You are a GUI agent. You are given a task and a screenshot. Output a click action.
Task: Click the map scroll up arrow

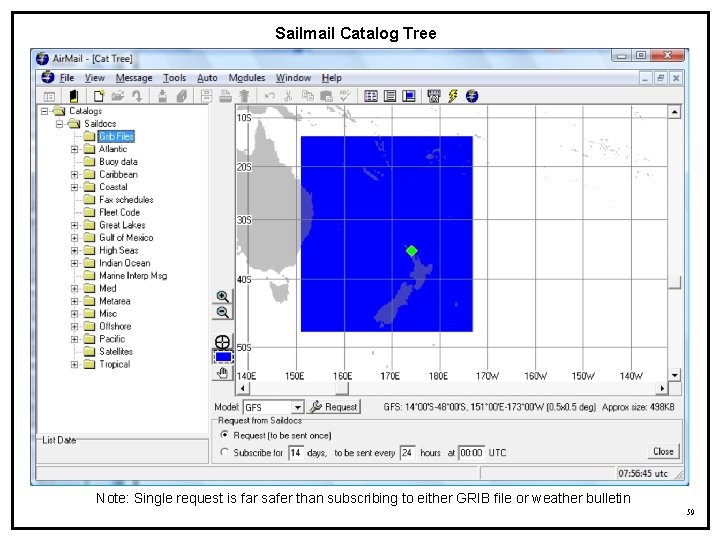coord(674,112)
